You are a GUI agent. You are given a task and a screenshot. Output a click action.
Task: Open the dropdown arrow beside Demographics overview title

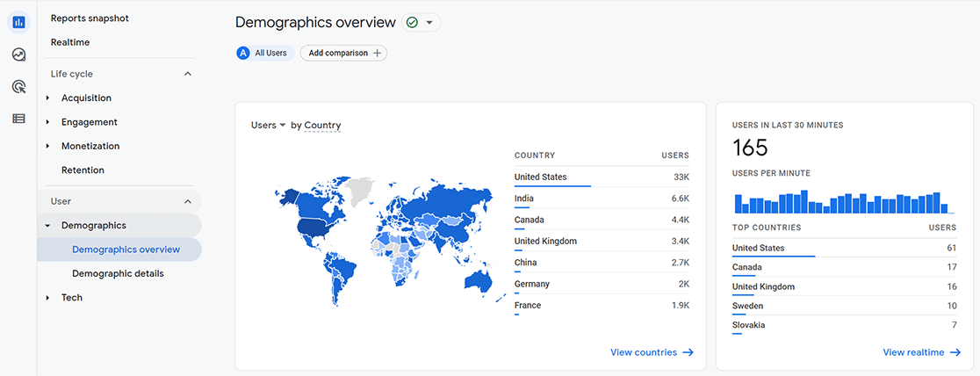tap(429, 23)
